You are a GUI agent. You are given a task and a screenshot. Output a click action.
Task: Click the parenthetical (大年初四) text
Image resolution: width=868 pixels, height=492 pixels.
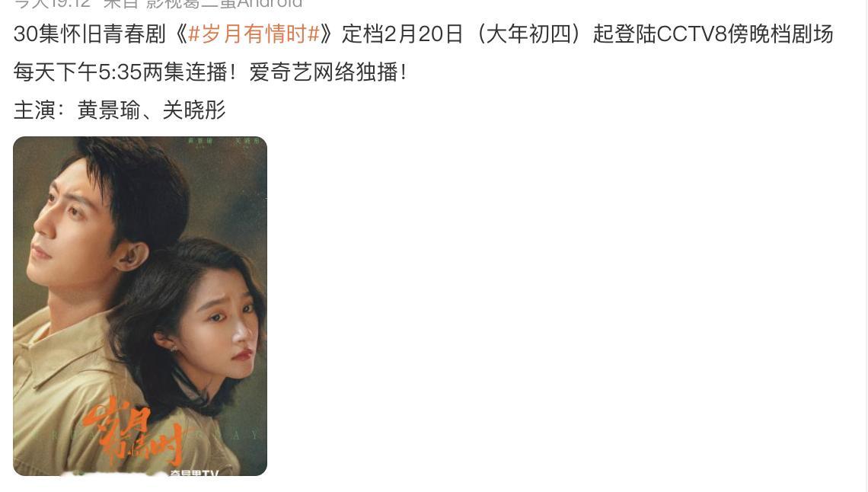click(x=529, y=34)
